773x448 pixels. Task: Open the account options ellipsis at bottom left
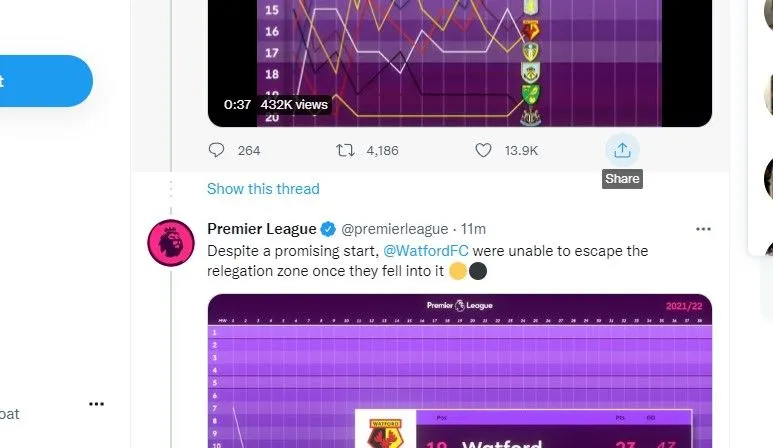pyautogui.click(x=96, y=404)
